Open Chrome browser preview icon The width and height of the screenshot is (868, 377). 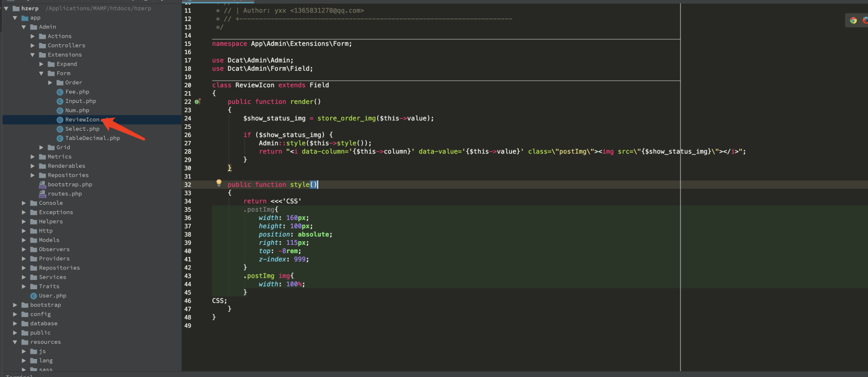[854, 20]
